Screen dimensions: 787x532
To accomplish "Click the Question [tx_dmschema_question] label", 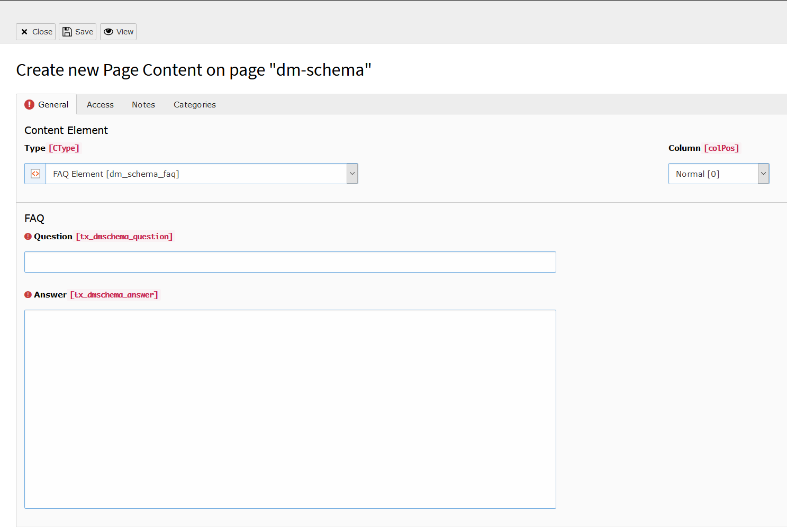I will (x=103, y=237).
